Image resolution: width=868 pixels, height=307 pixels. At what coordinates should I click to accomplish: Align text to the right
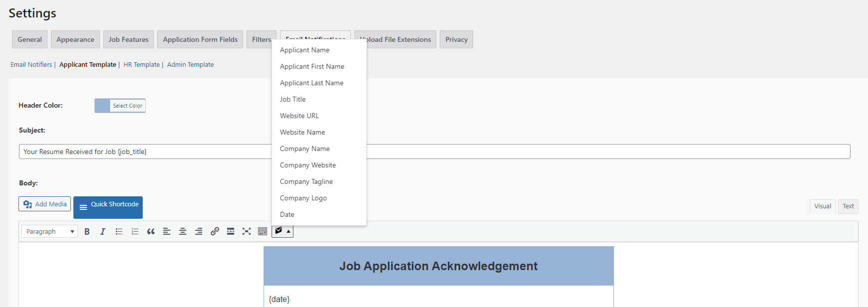199,231
